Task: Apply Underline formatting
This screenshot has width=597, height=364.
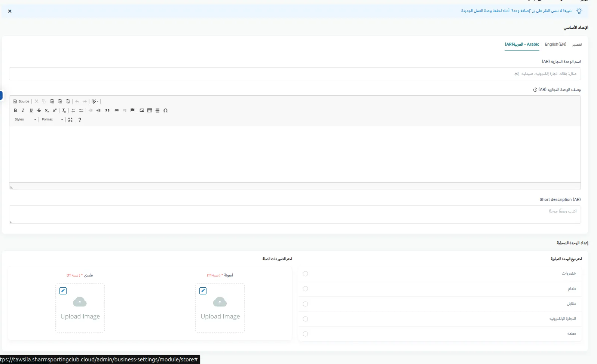Action: [x=31, y=110]
